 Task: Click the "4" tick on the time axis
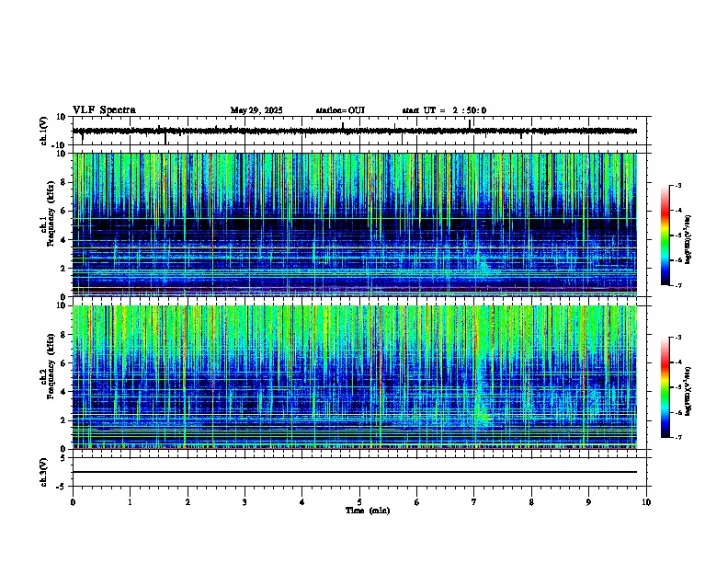point(302,502)
